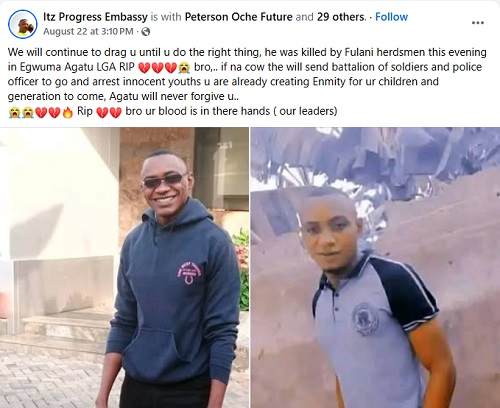Click the 'Egwuma Agatu LGA' text

[x=68, y=67]
